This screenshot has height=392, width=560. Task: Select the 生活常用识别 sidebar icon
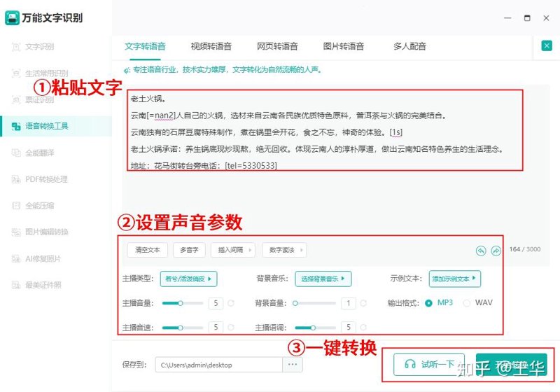(x=16, y=73)
